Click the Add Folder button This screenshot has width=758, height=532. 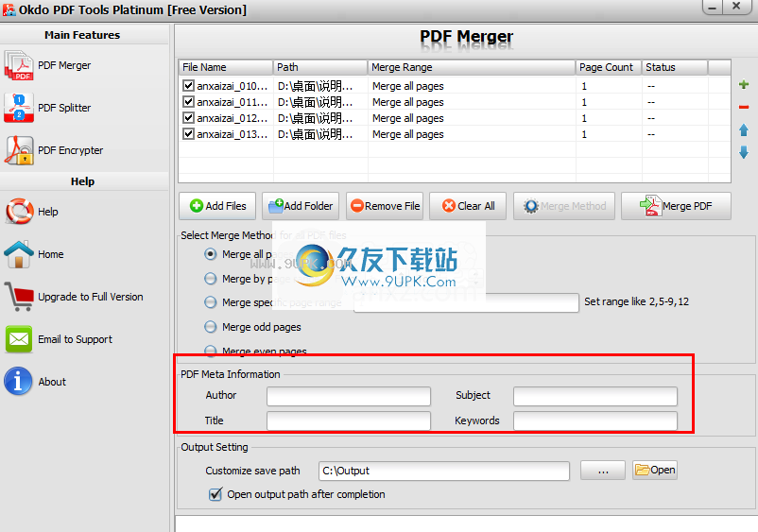pos(301,206)
